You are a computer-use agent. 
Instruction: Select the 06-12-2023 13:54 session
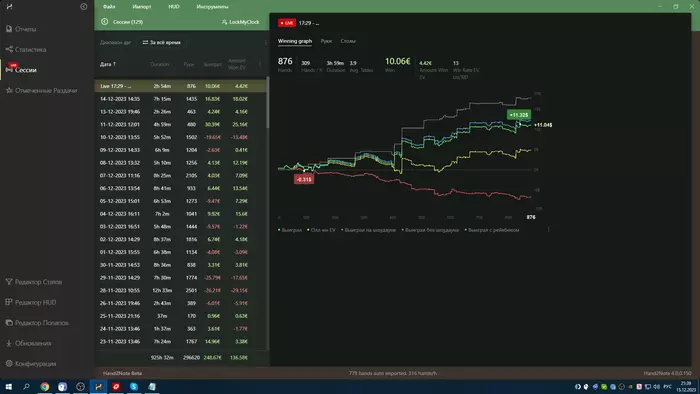coord(181,188)
